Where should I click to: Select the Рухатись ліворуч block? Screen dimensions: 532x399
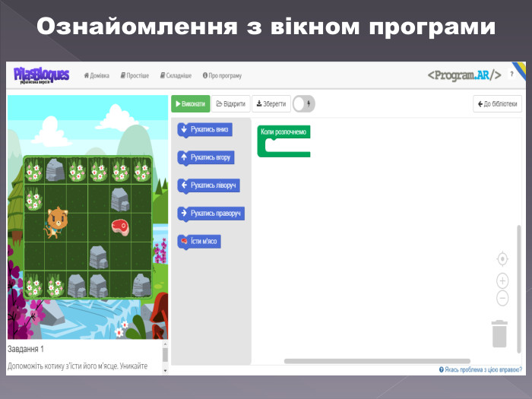[209, 185]
